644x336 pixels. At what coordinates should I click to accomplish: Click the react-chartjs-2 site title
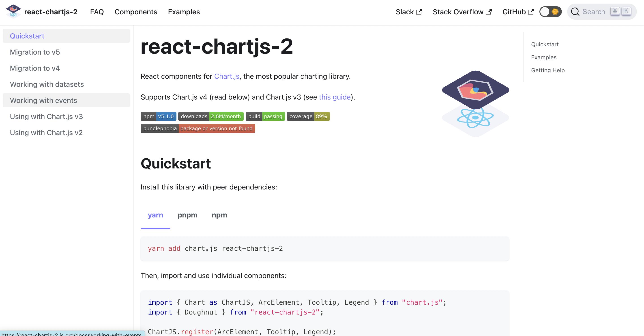51,12
